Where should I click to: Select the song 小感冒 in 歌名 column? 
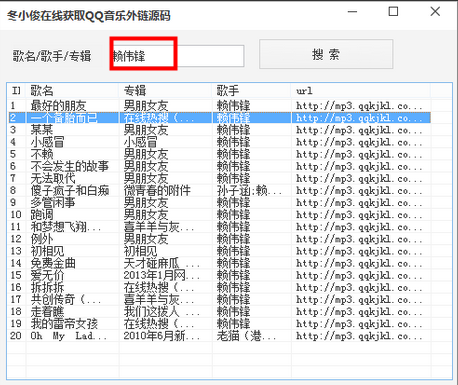click(47, 142)
